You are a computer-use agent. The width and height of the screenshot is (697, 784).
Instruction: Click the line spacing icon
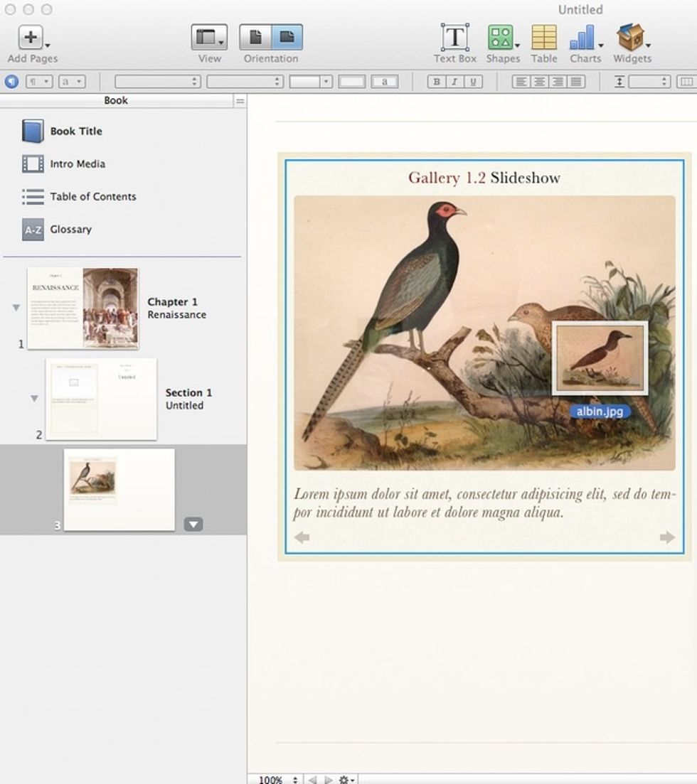[619, 82]
